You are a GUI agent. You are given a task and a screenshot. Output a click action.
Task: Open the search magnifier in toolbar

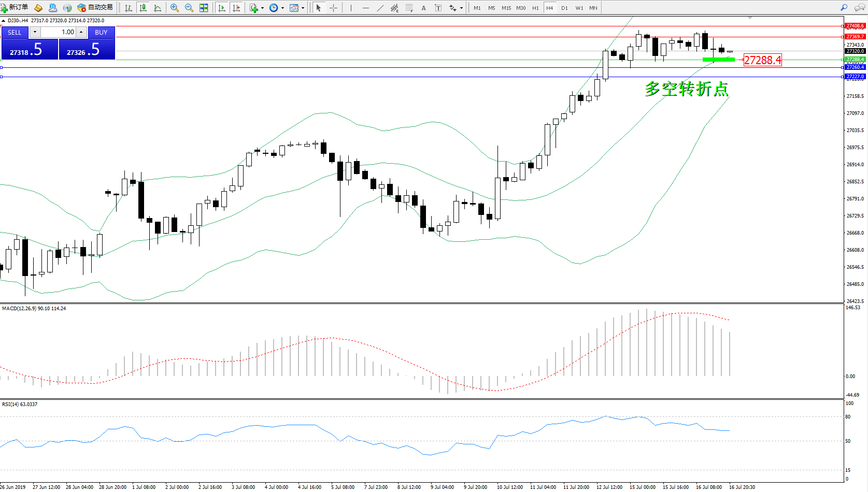point(844,8)
